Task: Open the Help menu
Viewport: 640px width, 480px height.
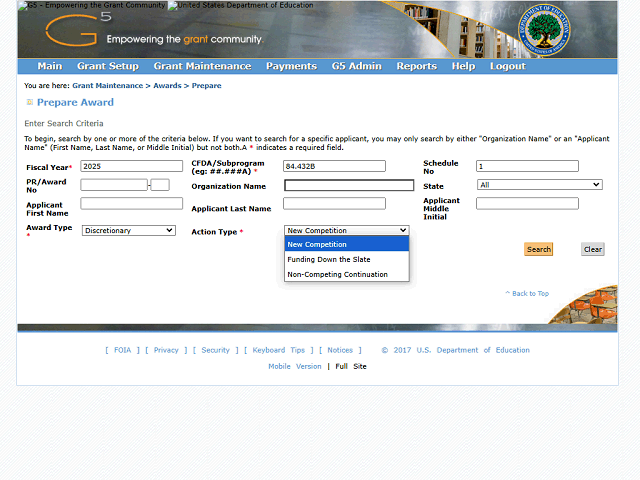Action: 463,66
